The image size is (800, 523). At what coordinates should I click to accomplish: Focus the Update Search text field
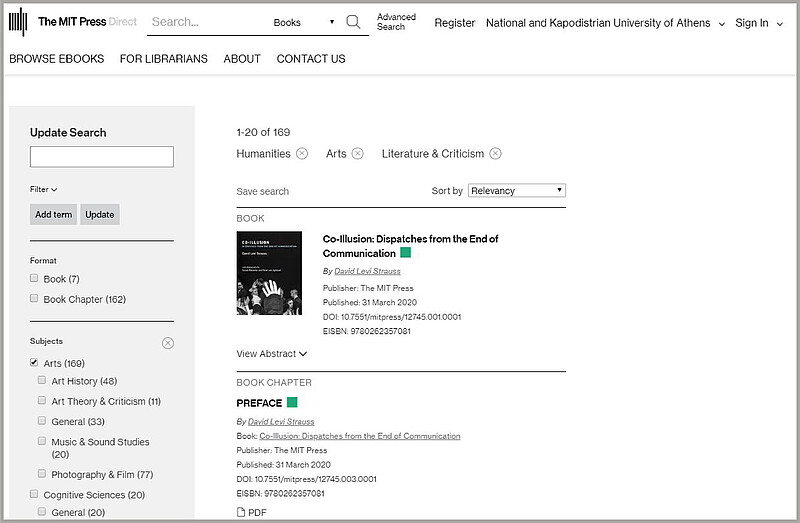coord(102,157)
